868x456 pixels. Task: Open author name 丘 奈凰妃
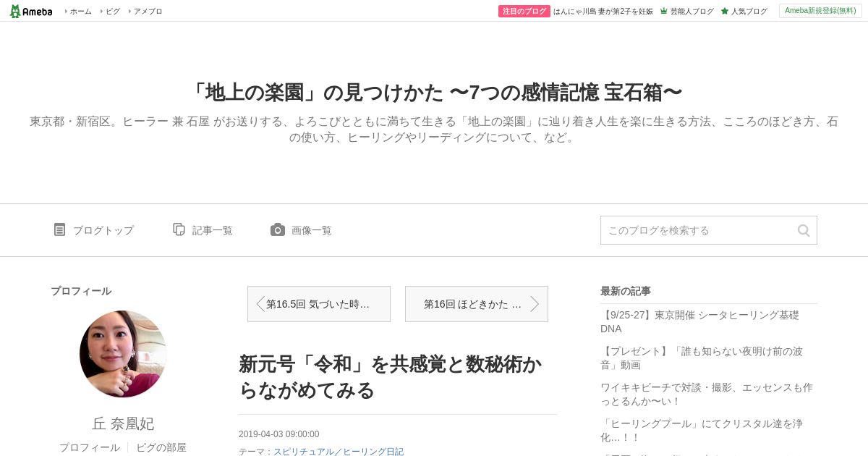pyautogui.click(x=123, y=423)
